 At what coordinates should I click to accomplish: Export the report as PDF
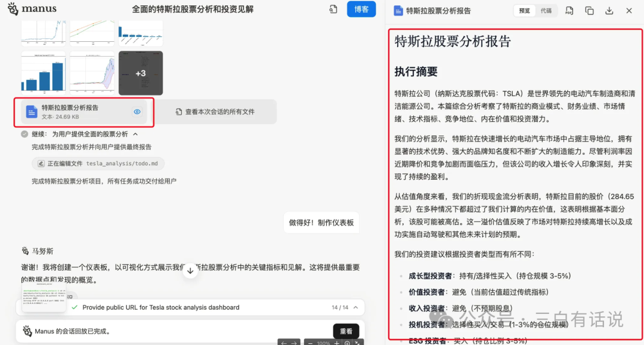[569, 10]
